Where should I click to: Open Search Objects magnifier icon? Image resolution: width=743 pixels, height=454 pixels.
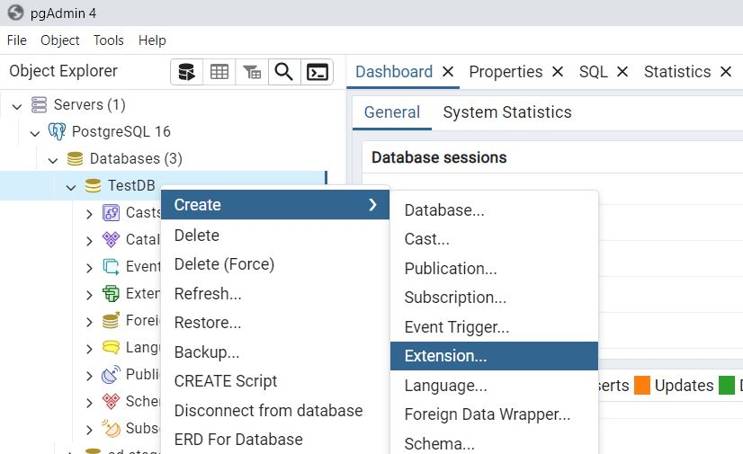tap(284, 72)
